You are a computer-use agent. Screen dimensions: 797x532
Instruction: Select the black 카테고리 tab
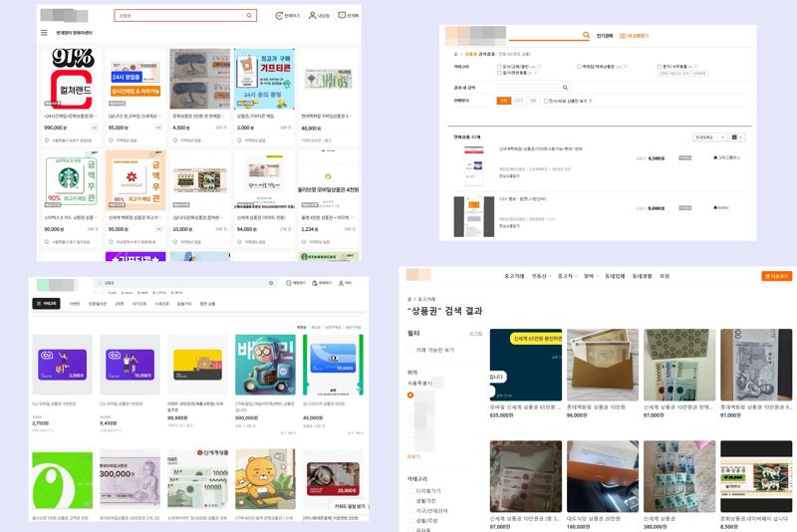[46, 303]
